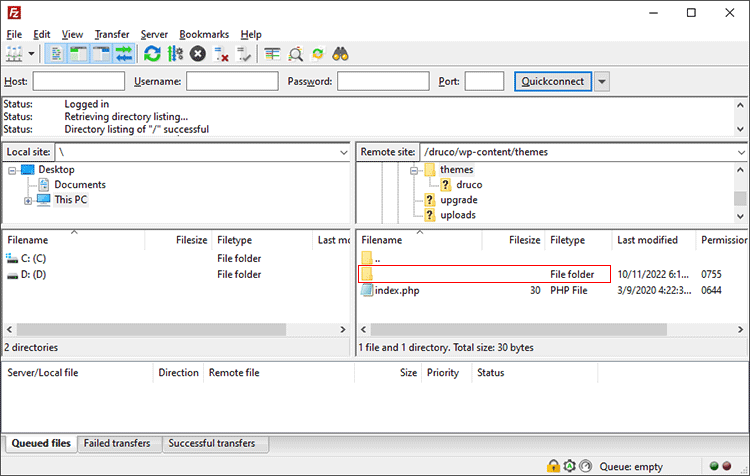The height and width of the screenshot is (476, 750).
Task: Open the Filename filters icon
Action: tap(273, 54)
